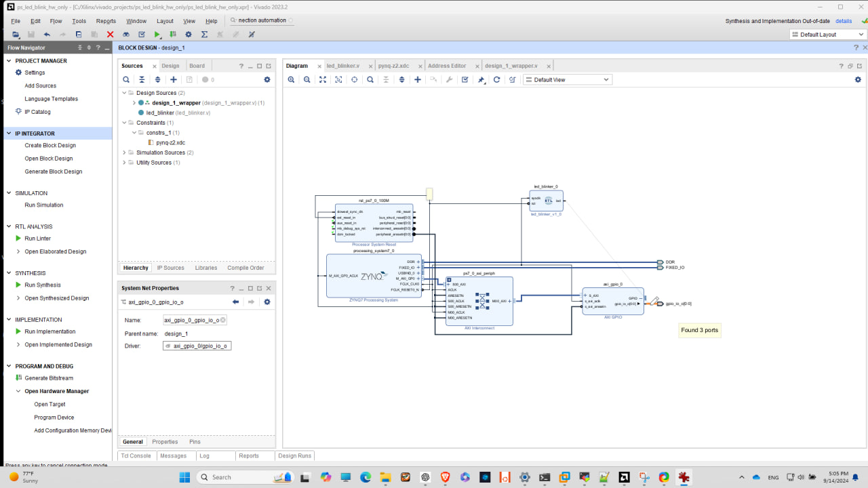Image resolution: width=868 pixels, height=488 pixels.
Task: Click the Sigma reports icon in toolbar
Action: pos(204,35)
